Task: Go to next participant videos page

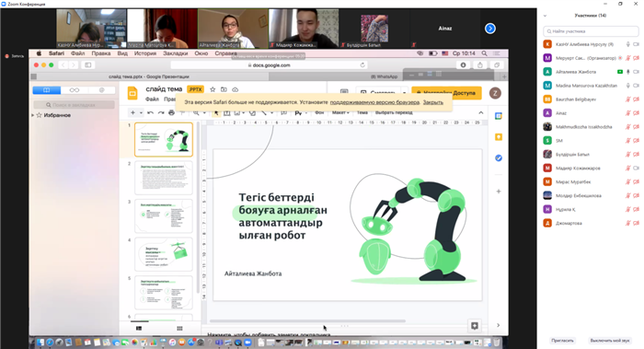Action: coord(490,29)
